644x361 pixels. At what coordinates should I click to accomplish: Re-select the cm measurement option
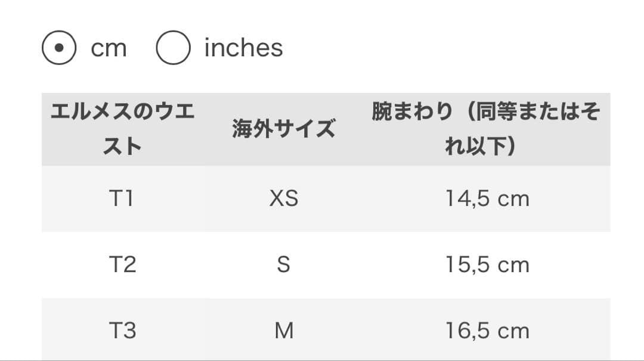click(x=60, y=47)
